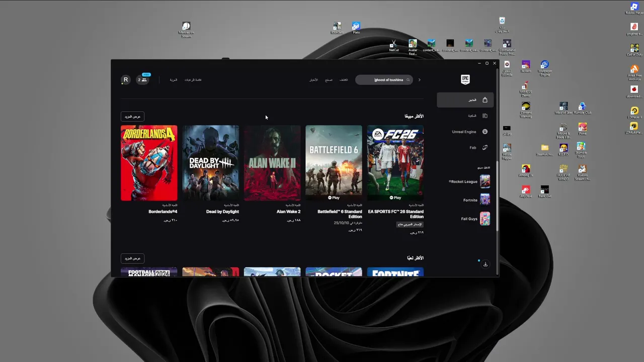Click عرض المزيد for الأكثر لعبًا section

coord(133,258)
